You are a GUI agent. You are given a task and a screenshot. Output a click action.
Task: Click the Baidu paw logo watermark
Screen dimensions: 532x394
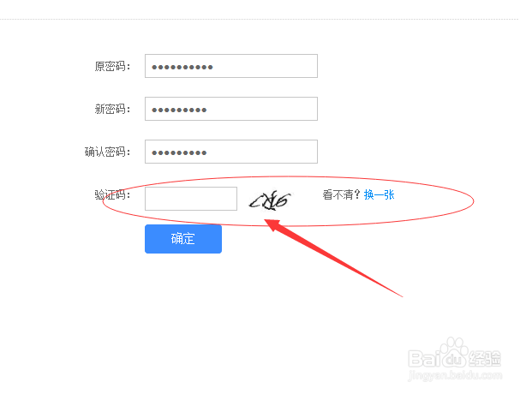click(455, 353)
